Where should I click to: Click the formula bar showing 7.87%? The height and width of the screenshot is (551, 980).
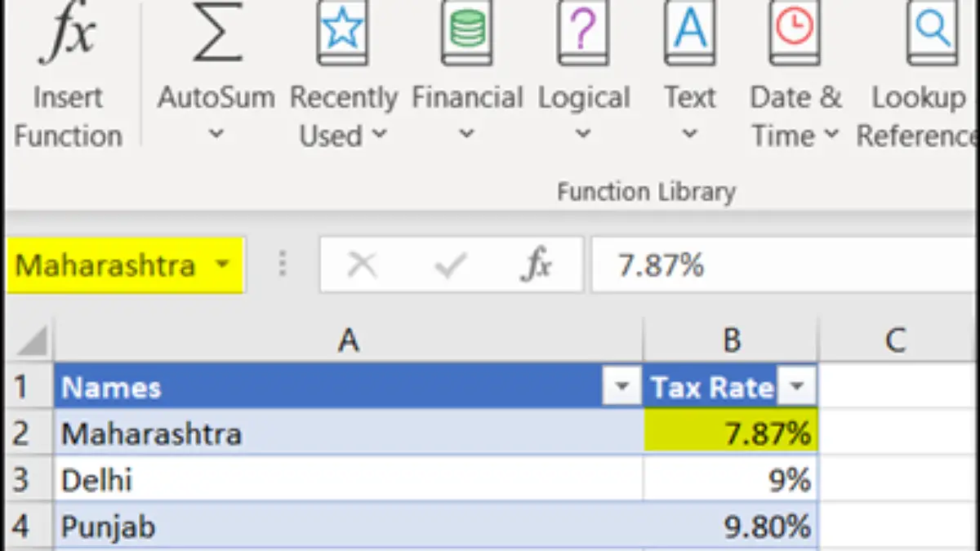tap(785, 265)
